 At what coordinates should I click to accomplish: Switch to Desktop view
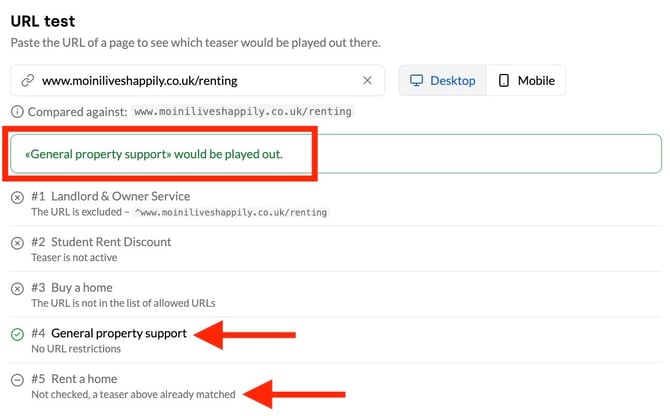443,80
